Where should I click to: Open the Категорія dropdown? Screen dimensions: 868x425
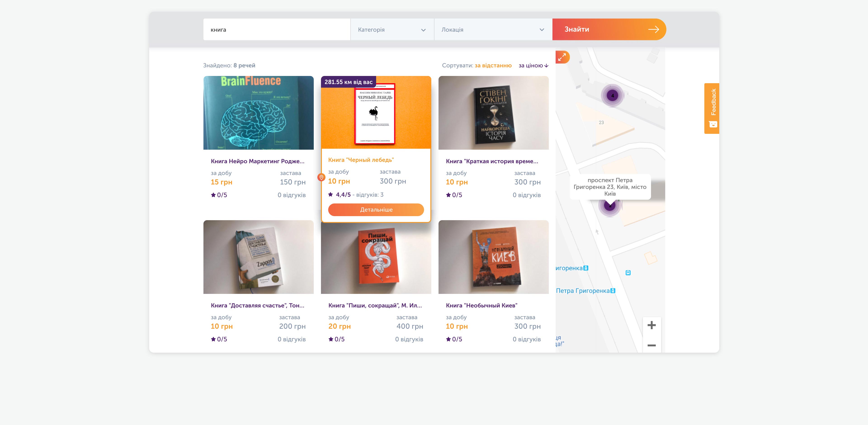click(392, 30)
